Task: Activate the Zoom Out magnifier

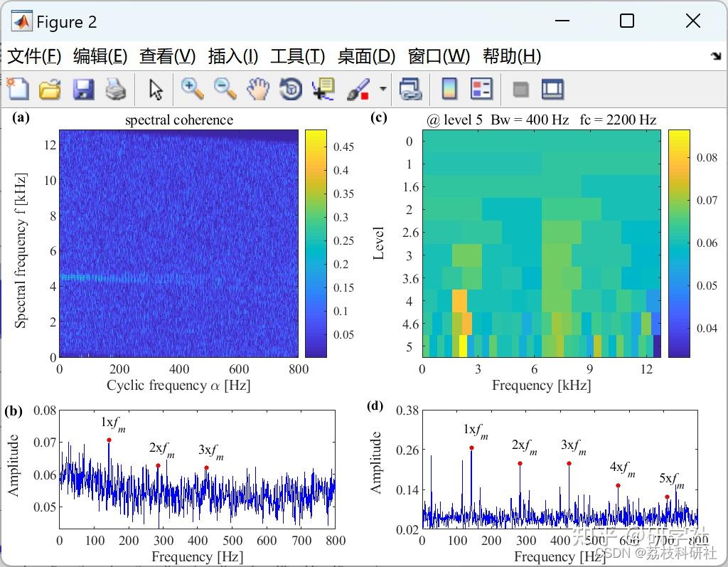Action: tap(225, 89)
